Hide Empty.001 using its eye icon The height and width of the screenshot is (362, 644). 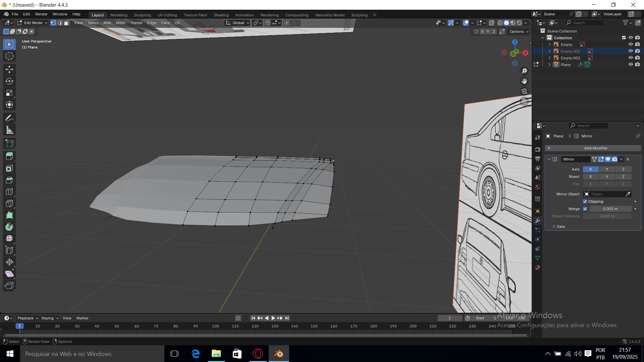(631, 51)
